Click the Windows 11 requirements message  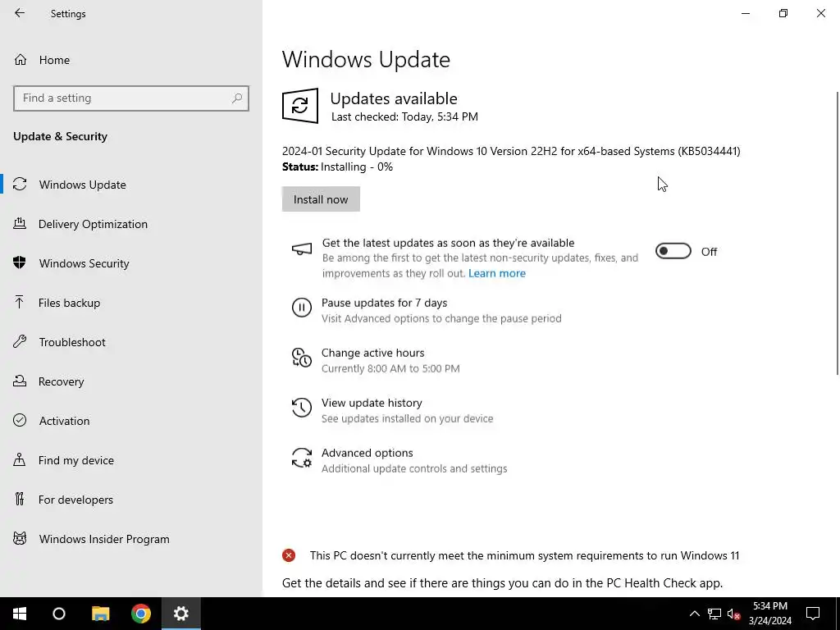pyautogui.click(x=524, y=555)
